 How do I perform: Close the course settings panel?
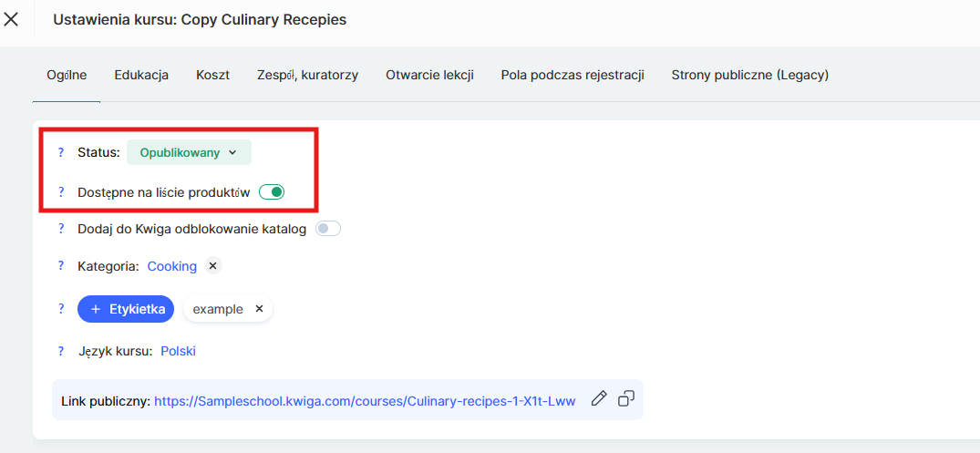coord(11,19)
